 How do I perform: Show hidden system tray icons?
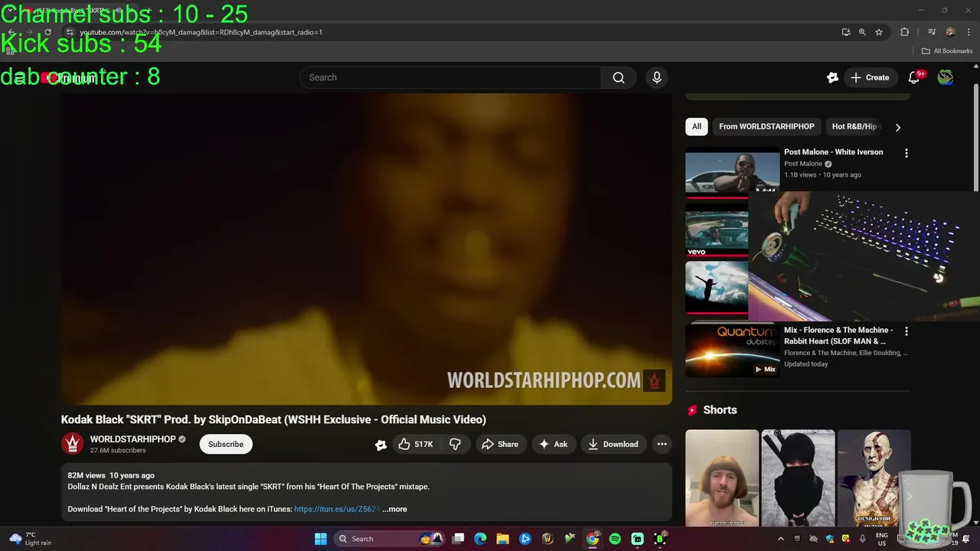[x=780, y=539]
